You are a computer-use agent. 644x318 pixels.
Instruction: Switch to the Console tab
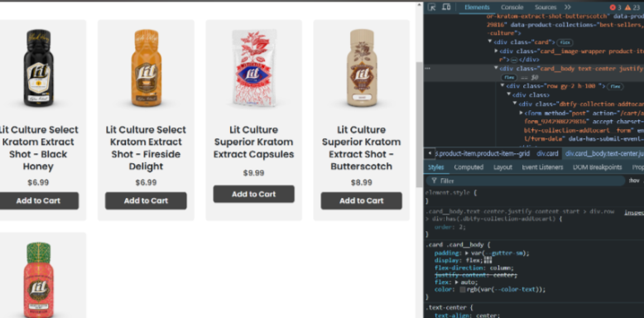coord(512,7)
